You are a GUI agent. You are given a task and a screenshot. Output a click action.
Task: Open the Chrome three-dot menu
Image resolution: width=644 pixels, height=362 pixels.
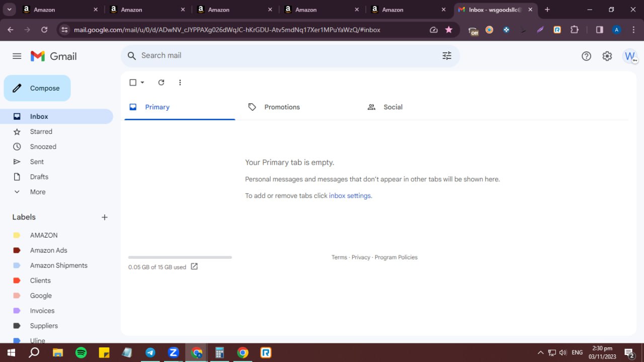(633, 30)
